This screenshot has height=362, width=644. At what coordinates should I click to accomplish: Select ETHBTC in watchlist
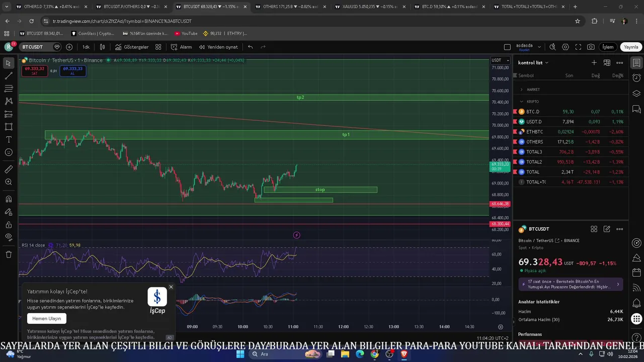[571, 132]
